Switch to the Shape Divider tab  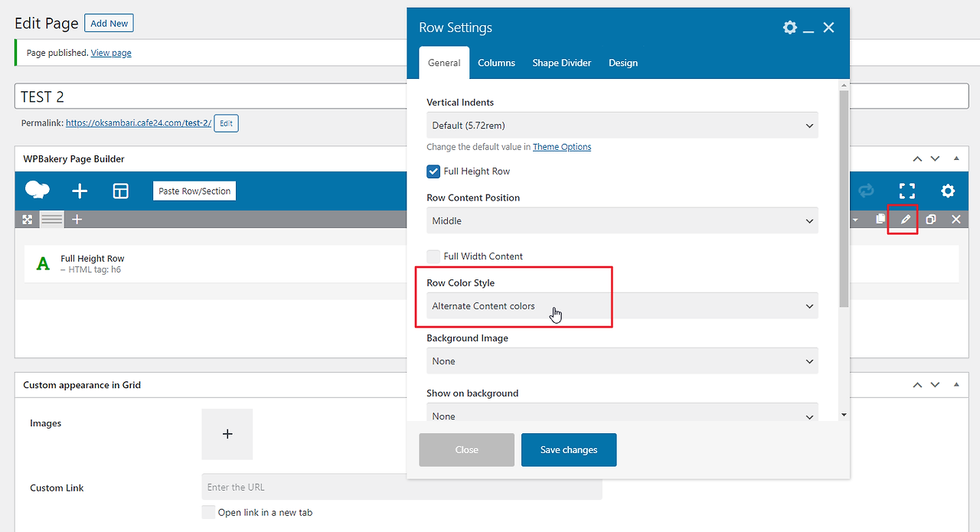coord(562,63)
